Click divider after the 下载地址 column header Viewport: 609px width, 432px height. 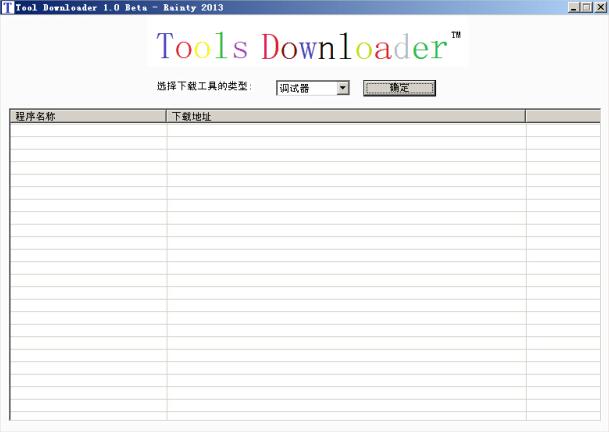(x=526, y=116)
